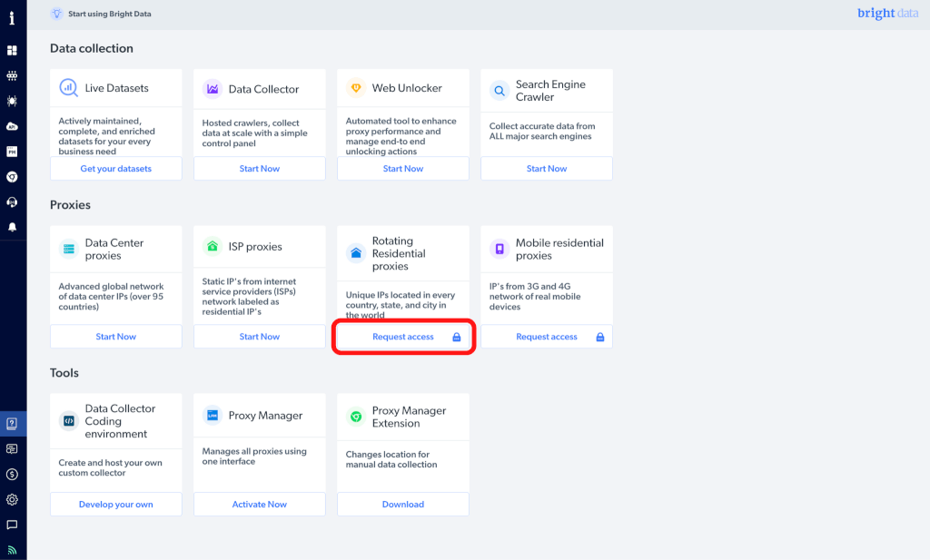Screen dimensions: 930x560
Task: Click the dashboard grid icon in sidebar
Action: (x=13, y=51)
